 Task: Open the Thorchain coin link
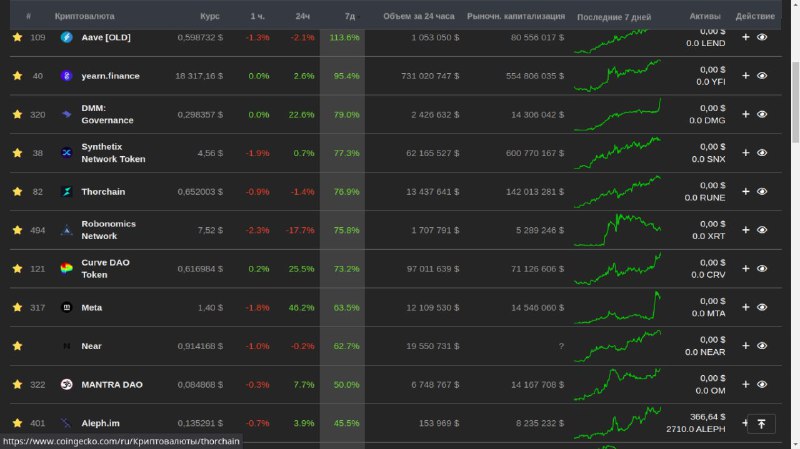(103, 191)
